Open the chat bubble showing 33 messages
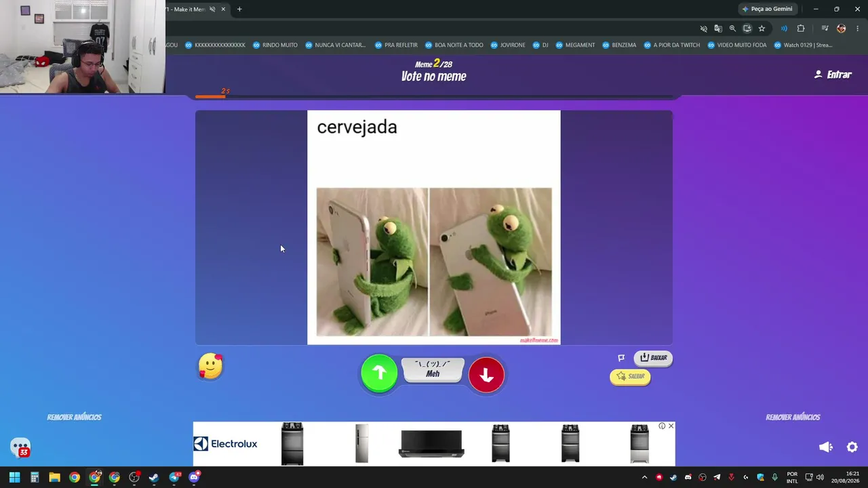This screenshot has height=488, width=868. point(20,447)
